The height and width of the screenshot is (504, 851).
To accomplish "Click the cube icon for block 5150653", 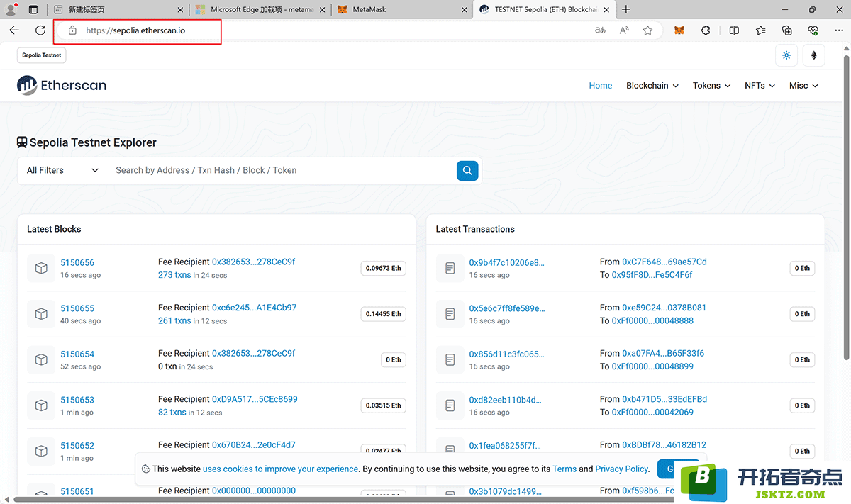I will pyautogui.click(x=41, y=405).
